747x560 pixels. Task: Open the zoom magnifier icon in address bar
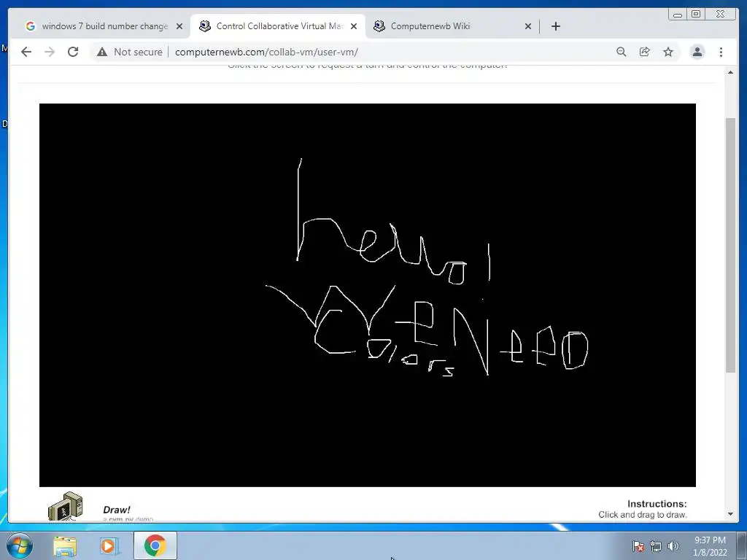[x=622, y=52]
